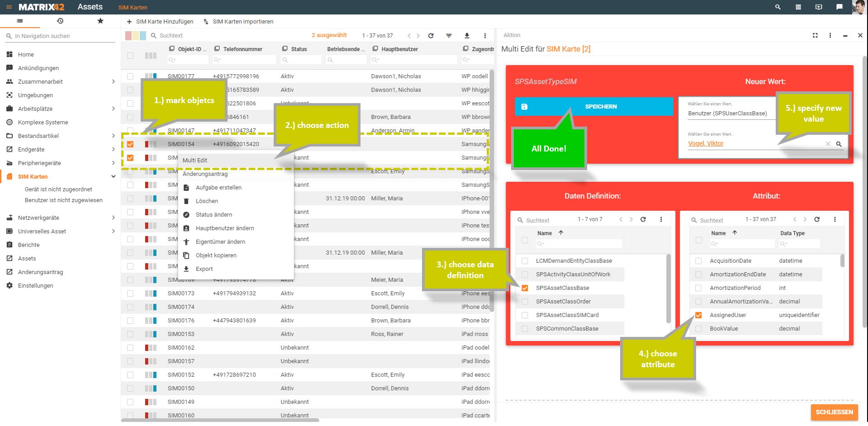This screenshot has width=868, height=426.
Task: Download the list with export arrow icon
Action: [467, 35]
